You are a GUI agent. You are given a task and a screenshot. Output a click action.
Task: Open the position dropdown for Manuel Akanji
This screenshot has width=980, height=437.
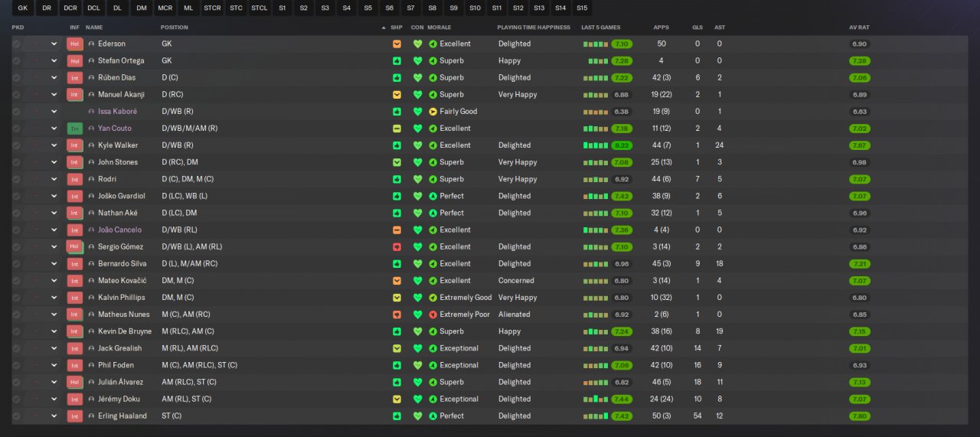(x=54, y=95)
